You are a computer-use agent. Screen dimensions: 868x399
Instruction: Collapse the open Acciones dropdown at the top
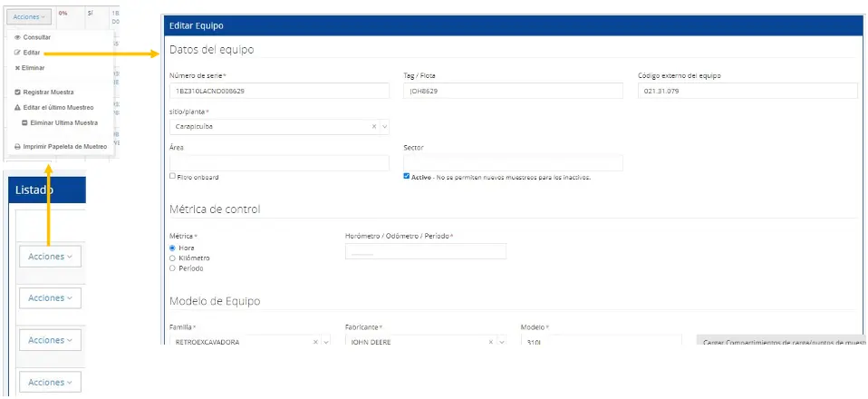pos(29,17)
